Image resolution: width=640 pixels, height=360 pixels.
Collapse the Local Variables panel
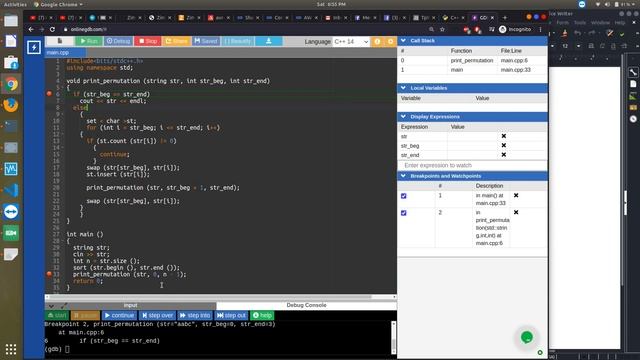[403, 88]
